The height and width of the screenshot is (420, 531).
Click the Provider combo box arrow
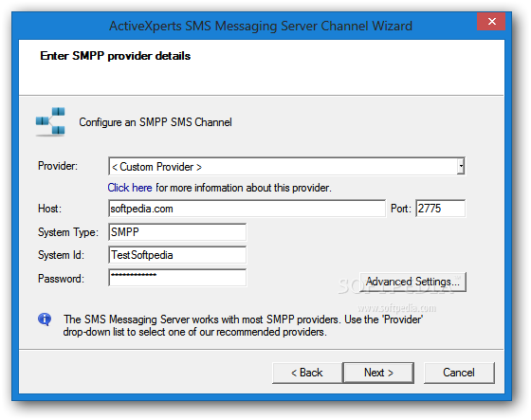click(461, 166)
